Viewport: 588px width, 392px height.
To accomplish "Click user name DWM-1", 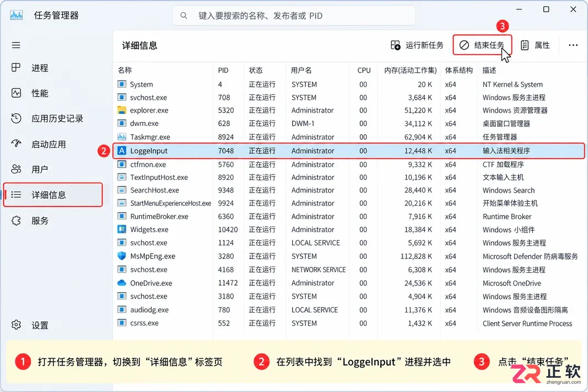I will [303, 124].
